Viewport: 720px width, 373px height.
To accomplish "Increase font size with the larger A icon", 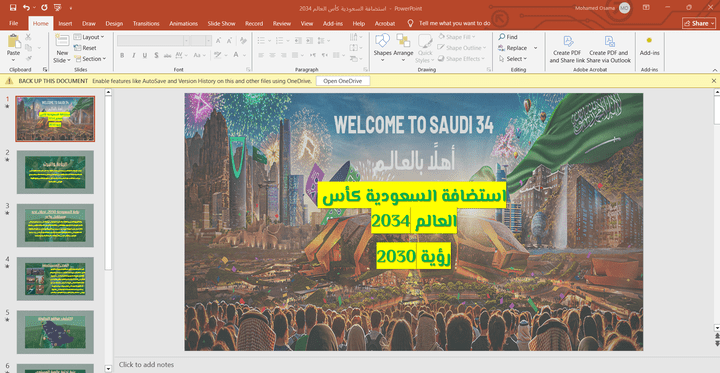I will coord(219,41).
